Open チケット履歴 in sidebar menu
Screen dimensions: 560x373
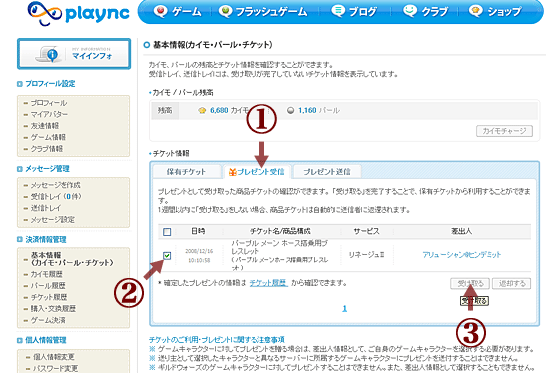click(49, 297)
